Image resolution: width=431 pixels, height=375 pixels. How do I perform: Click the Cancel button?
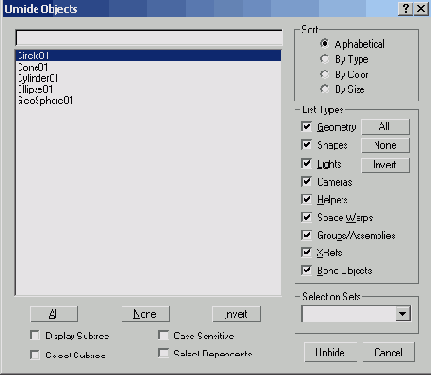coord(389,352)
